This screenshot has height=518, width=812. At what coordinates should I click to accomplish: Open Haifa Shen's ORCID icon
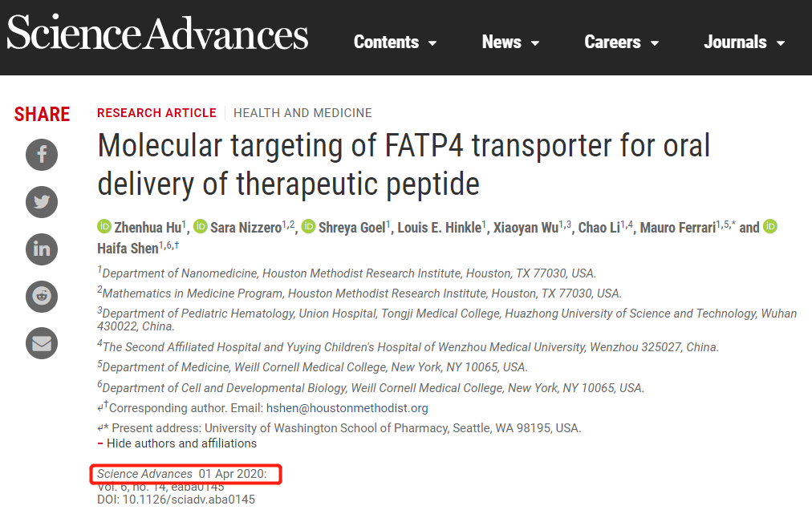coord(770,227)
